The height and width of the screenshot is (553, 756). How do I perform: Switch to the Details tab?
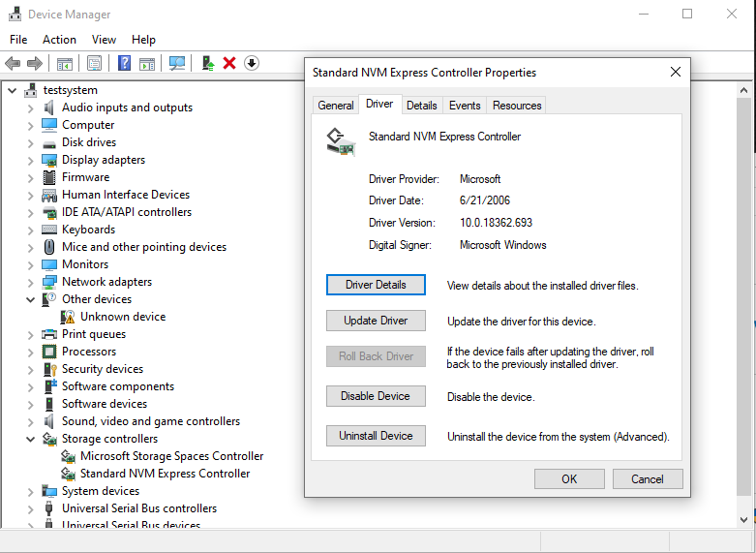421,106
